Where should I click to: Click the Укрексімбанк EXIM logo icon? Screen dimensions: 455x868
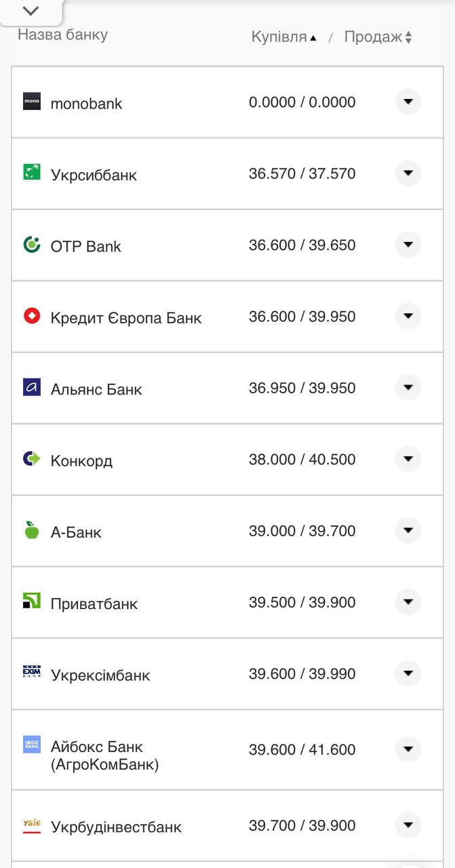pos(32,672)
